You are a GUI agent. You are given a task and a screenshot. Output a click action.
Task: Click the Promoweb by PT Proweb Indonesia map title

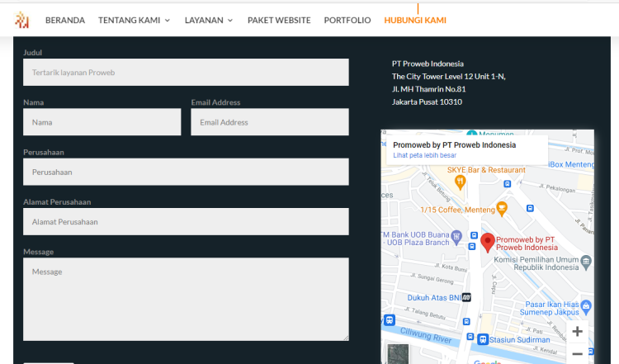click(455, 145)
